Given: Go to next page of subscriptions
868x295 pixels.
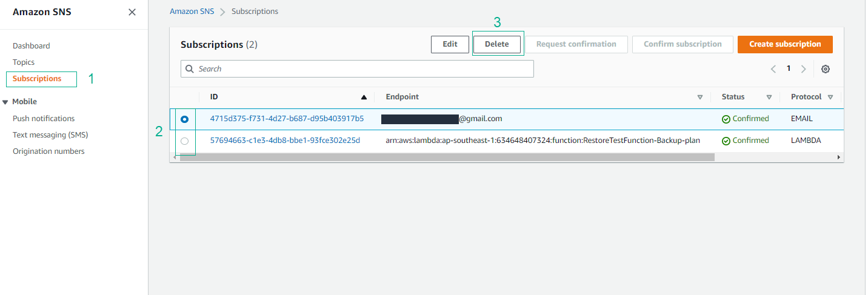Looking at the screenshot, I should [x=803, y=69].
